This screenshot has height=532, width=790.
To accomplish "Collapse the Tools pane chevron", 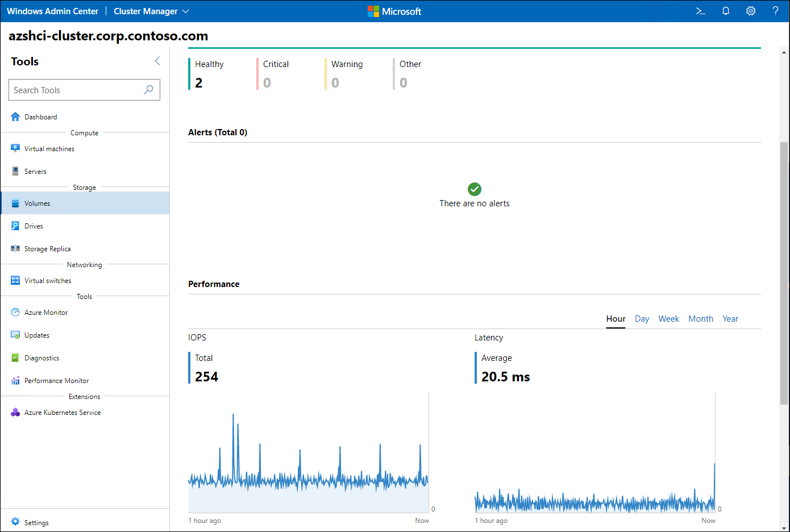I will [x=157, y=61].
